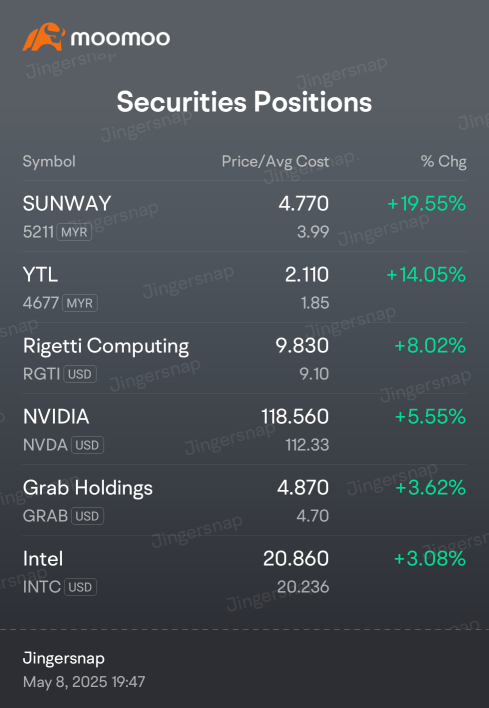Click the USD badge next to NVDA
This screenshot has width=489, height=708.
pyautogui.click(x=88, y=445)
